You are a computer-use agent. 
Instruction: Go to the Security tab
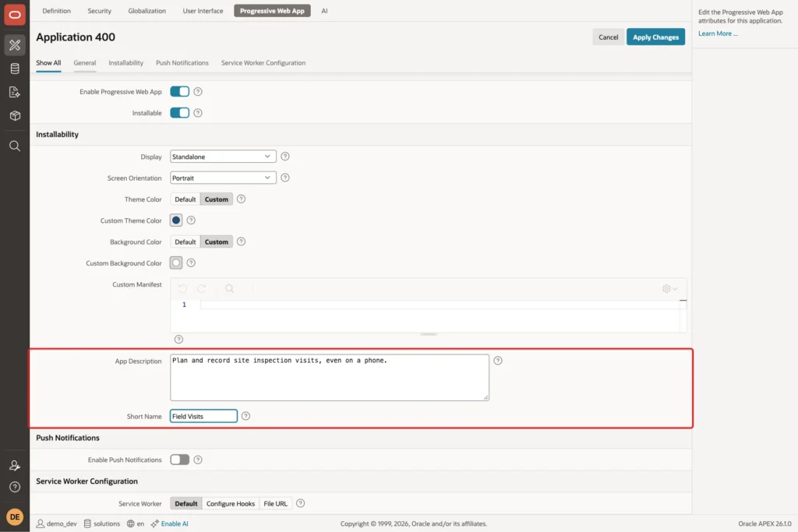coord(99,11)
